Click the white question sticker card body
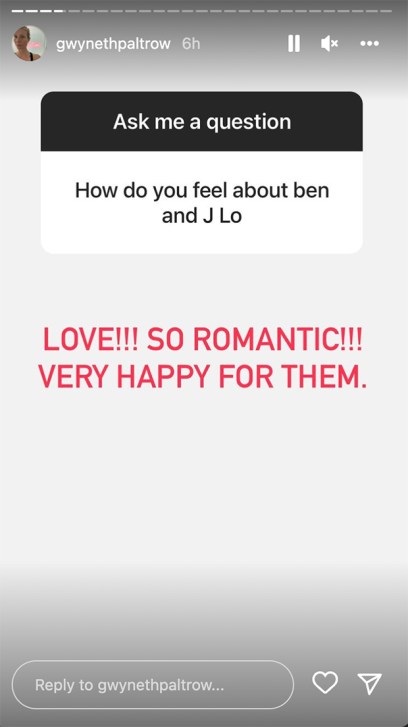 click(202, 202)
